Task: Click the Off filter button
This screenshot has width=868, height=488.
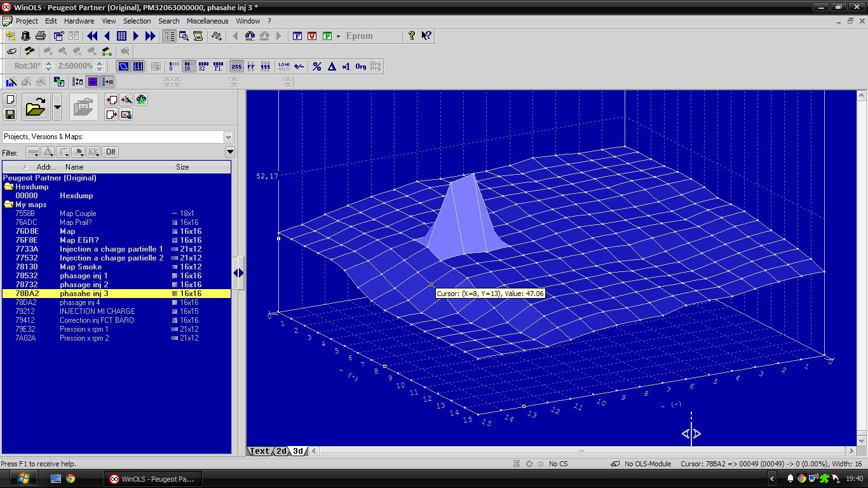Action: pos(111,152)
